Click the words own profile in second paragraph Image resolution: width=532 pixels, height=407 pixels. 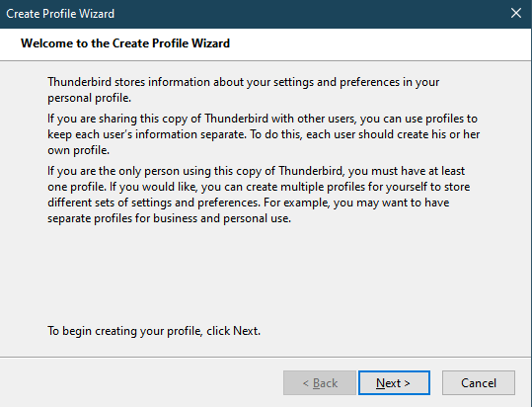(78, 150)
